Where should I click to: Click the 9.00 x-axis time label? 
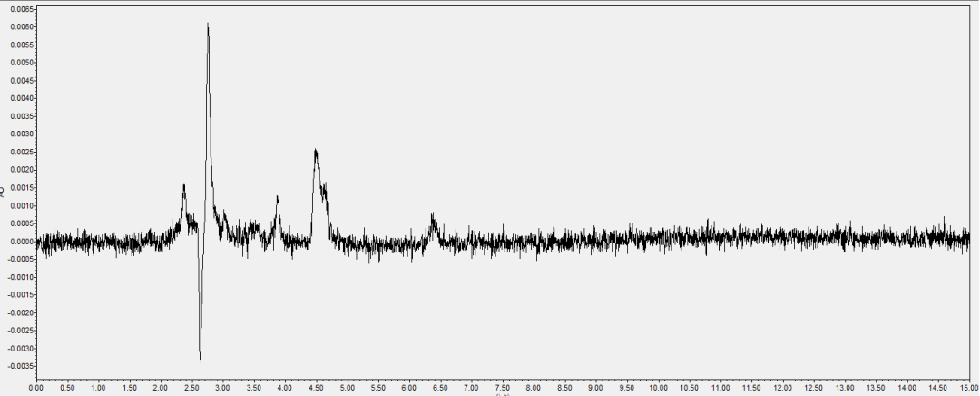click(x=596, y=388)
